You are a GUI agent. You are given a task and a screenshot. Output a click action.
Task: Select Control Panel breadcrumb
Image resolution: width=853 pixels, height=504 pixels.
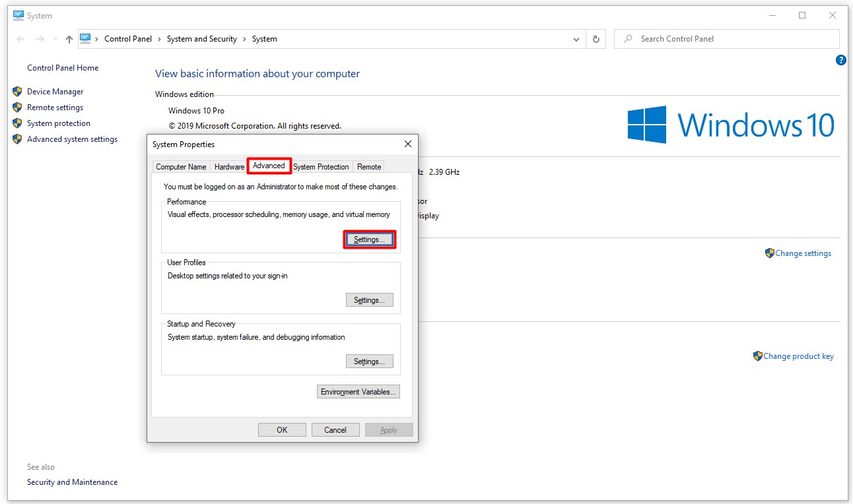pos(128,39)
